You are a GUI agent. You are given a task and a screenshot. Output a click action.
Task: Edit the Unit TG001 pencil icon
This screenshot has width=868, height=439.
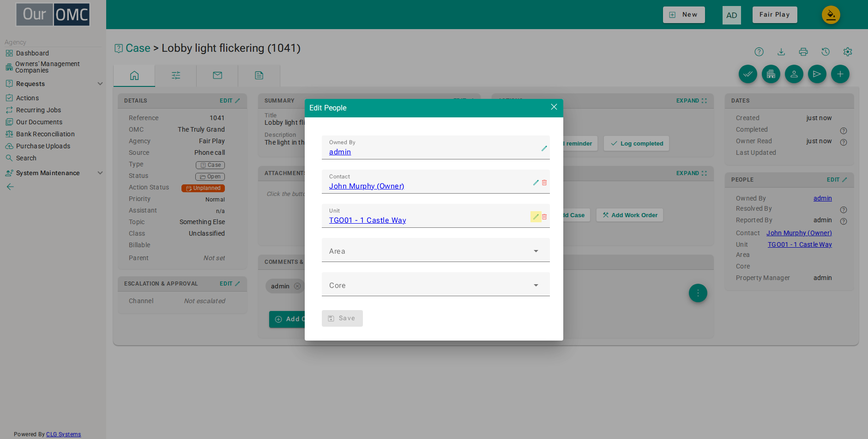(536, 217)
